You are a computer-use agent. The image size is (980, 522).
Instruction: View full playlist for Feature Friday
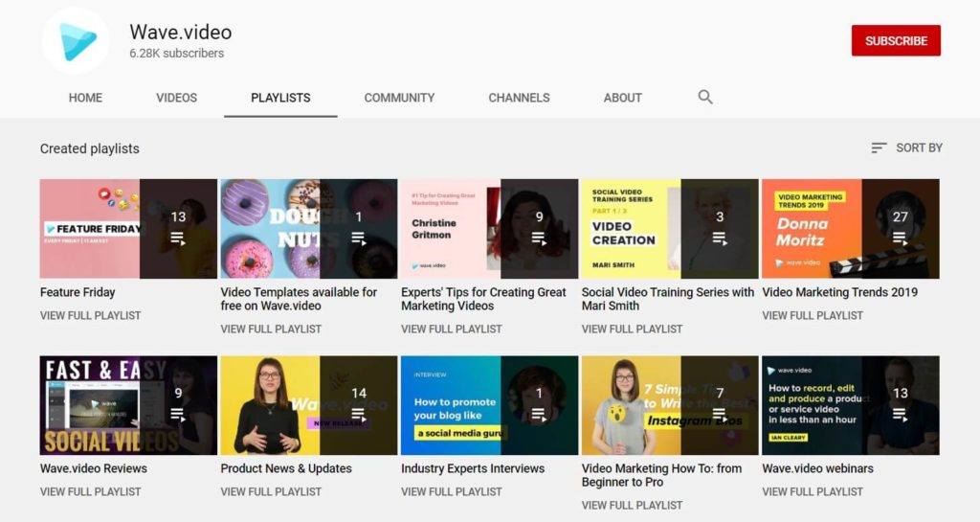tap(90, 315)
